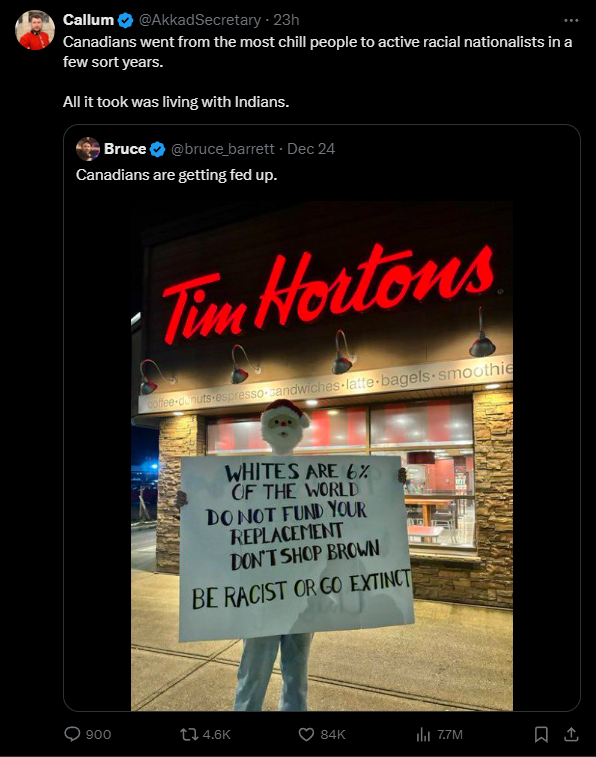The image size is (596, 757).
Task: Like the post via the heart icon
Action: pos(306,734)
